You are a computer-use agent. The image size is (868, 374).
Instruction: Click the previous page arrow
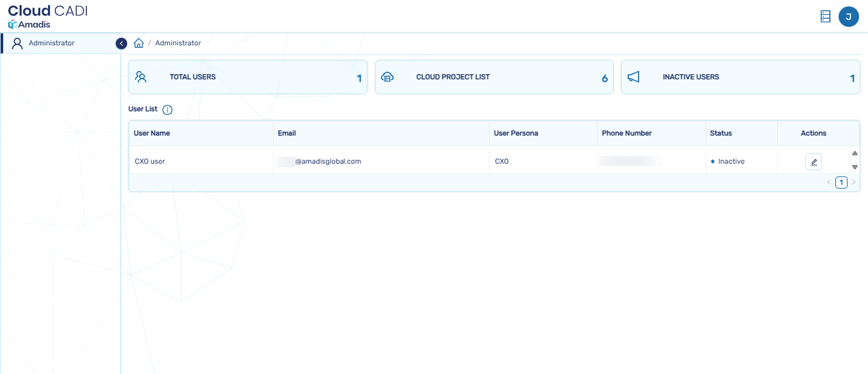[829, 183]
